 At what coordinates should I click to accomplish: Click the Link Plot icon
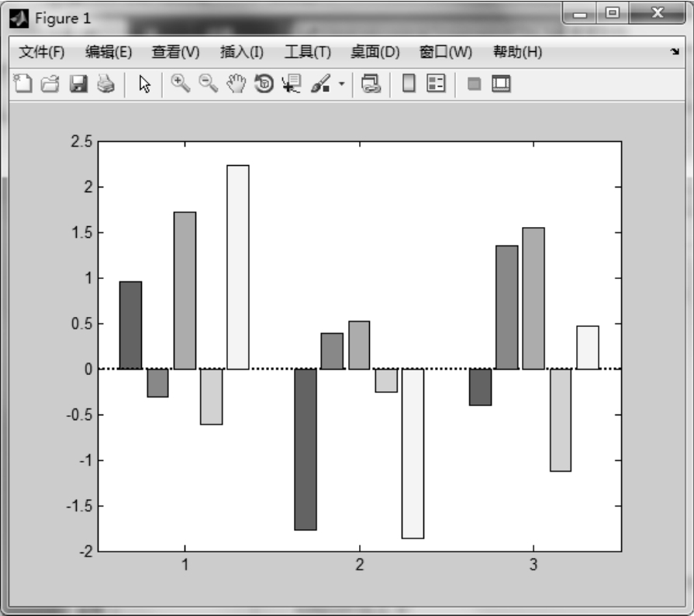[x=371, y=84]
